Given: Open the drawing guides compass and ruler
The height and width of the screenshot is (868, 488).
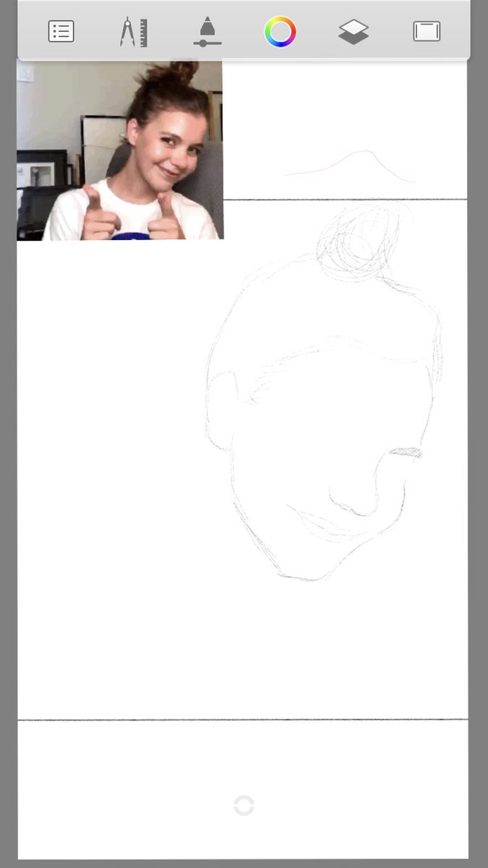Looking at the screenshot, I should coord(133,32).
